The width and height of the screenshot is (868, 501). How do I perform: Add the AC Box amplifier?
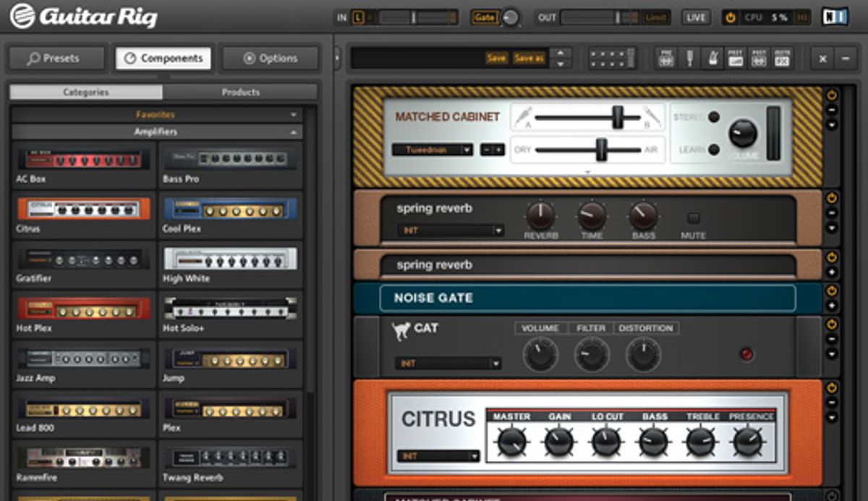[84, 165]
